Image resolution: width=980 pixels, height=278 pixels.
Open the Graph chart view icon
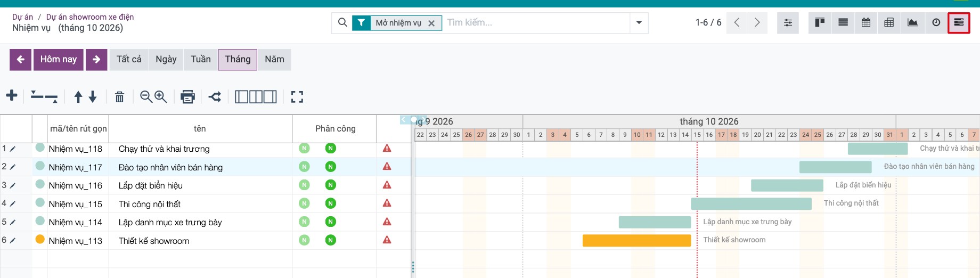coord(912,22)
